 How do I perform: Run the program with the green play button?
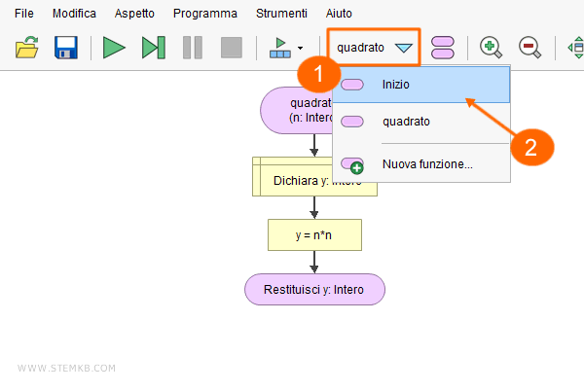(x=115, y=47)
